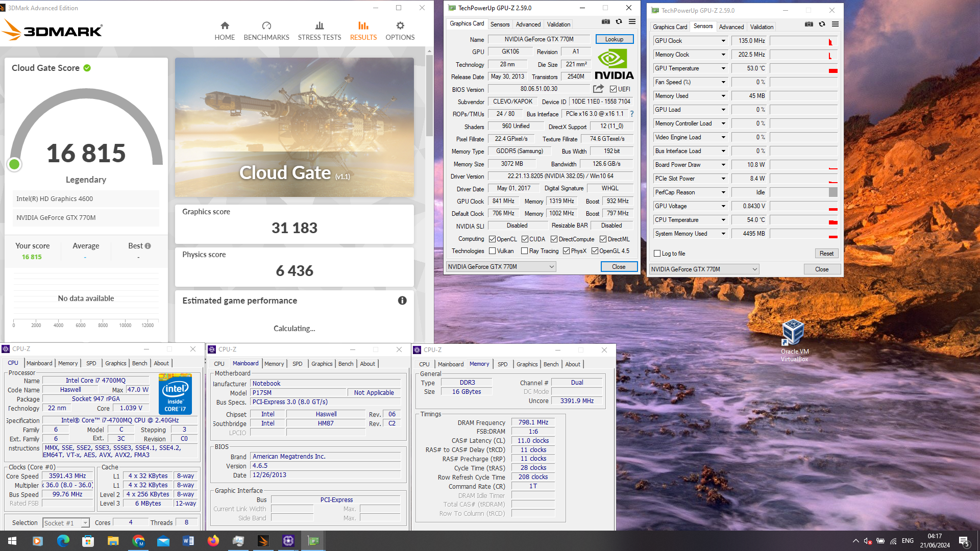
Task: Open the notification center icon
Action: (964, 541)
